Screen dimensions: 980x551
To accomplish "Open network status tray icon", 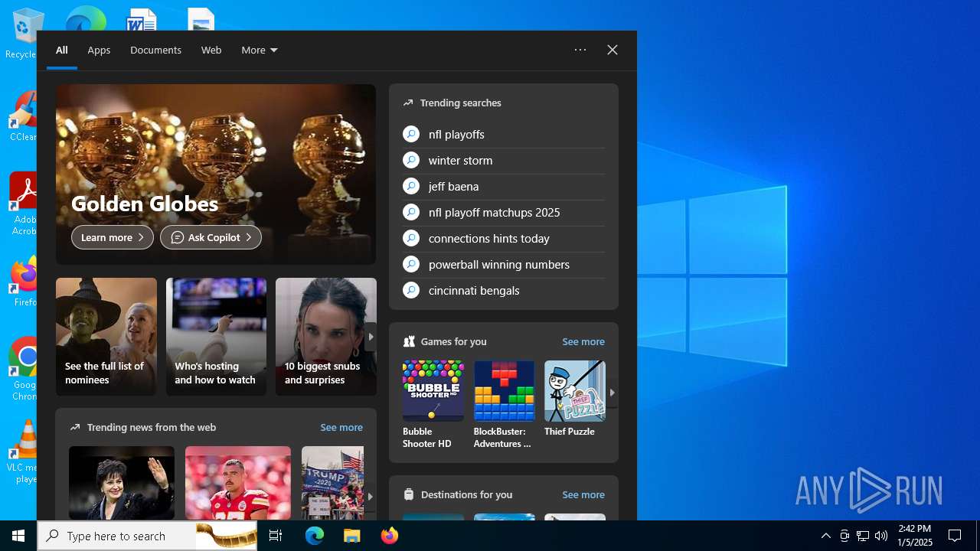I will tap(863, 536).
